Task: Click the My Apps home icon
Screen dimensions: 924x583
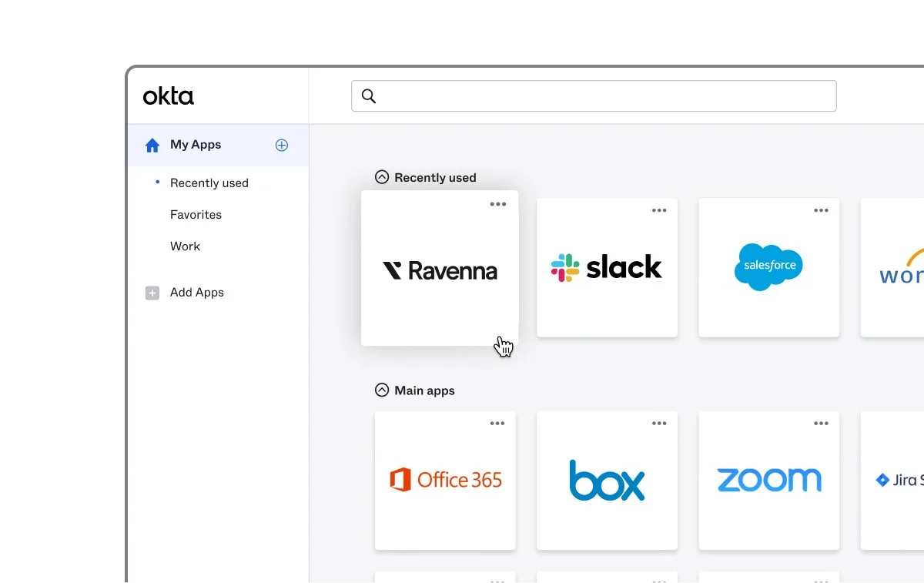Action: (x=152, y=145)
